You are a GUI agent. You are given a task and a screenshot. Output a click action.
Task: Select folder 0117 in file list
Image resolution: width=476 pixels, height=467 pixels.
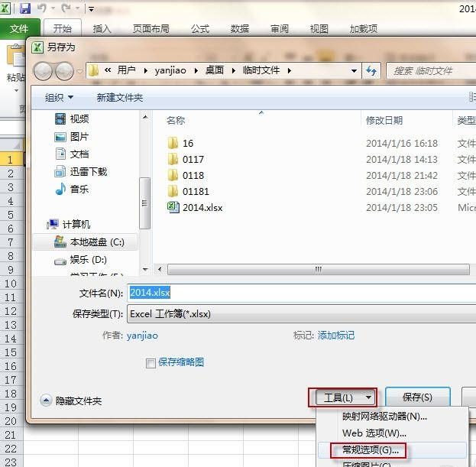click(186, 159)
